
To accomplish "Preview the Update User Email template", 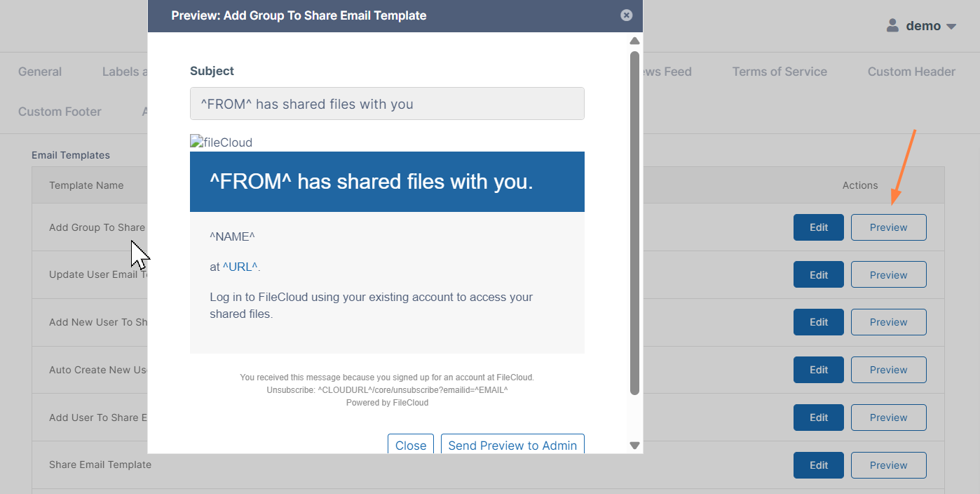I will 888,275.
